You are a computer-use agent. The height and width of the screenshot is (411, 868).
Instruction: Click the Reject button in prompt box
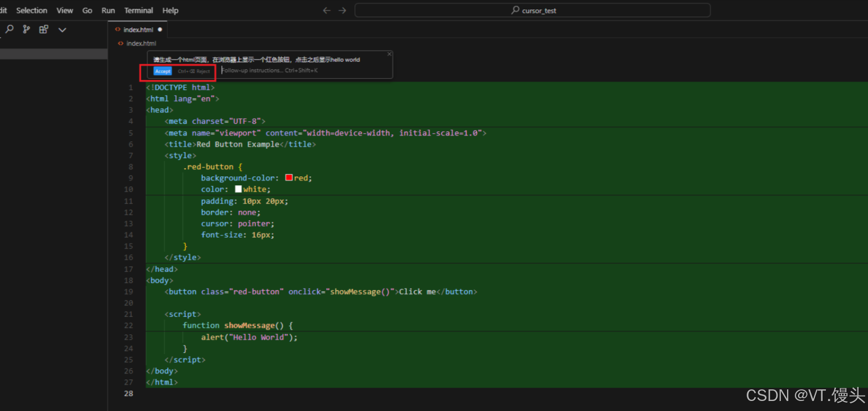click(x=194, y=72)
